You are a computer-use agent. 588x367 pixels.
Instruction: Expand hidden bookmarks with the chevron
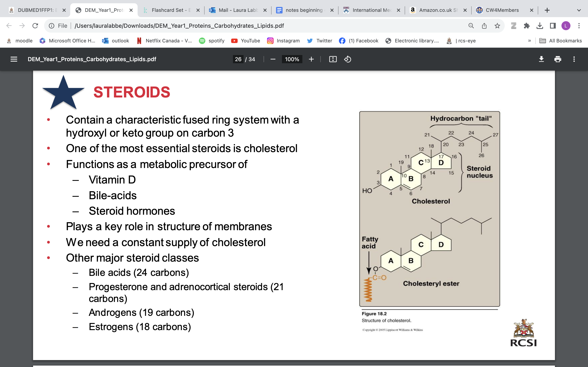[530, 41]
